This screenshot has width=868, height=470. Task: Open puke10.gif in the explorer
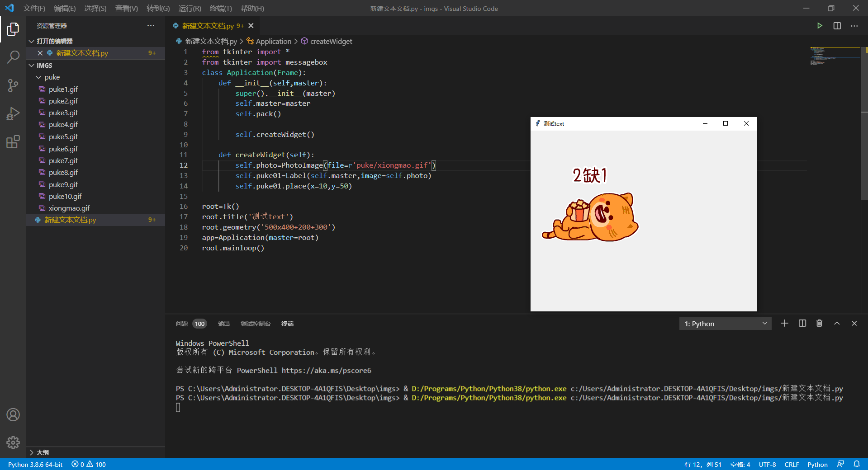95,196
